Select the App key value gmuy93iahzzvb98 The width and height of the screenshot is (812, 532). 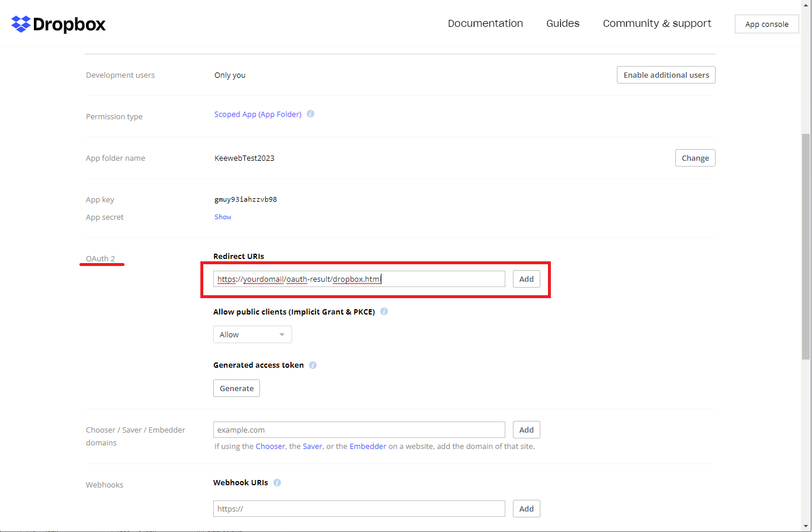(x=245, y=199)
